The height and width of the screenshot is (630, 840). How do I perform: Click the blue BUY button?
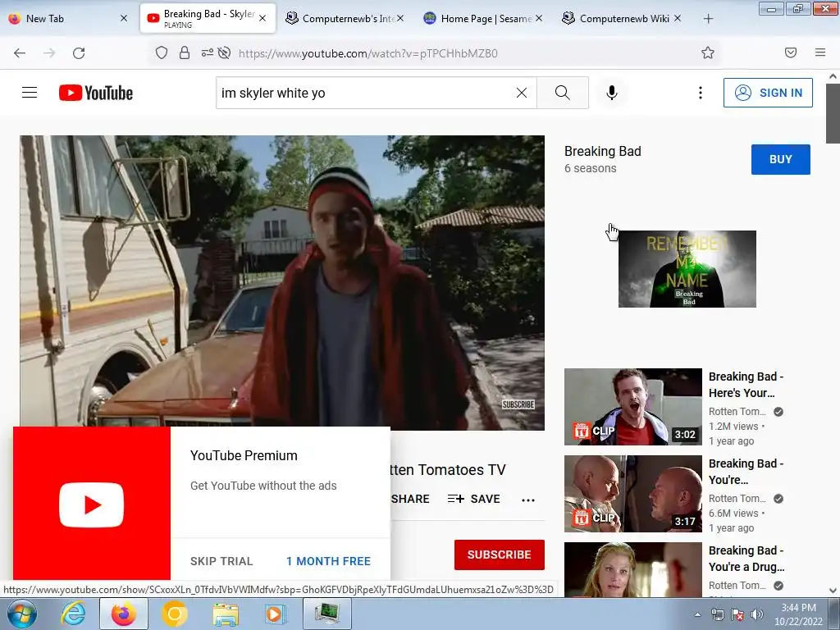coord(781,159)
